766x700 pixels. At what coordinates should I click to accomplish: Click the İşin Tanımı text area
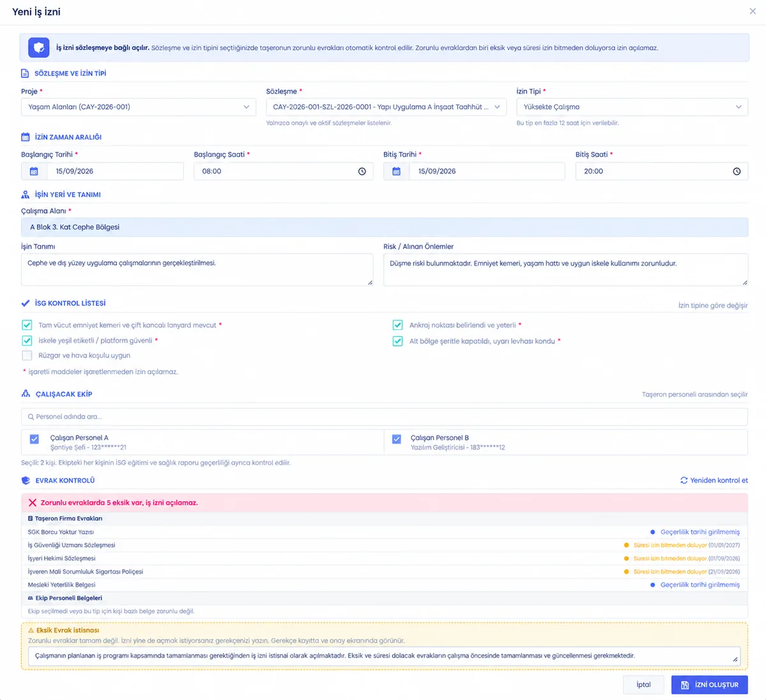(197, 269)
